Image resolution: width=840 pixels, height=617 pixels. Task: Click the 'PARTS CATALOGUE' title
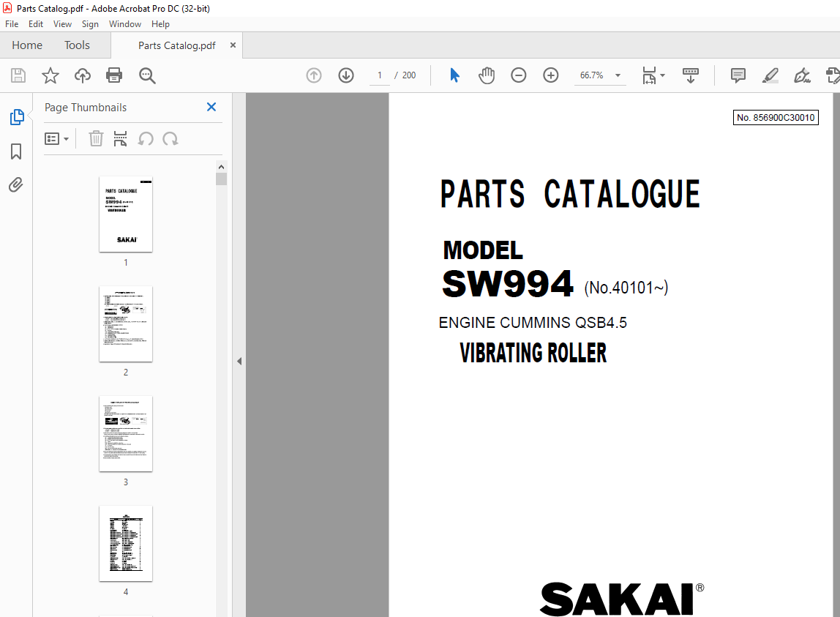click(x=570, y=193)
